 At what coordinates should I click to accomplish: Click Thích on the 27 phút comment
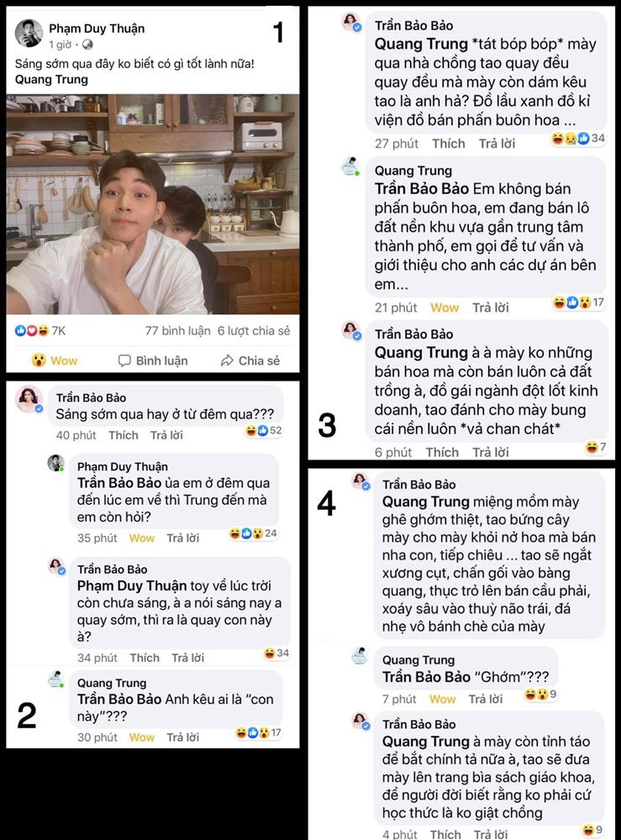[449, 144]
